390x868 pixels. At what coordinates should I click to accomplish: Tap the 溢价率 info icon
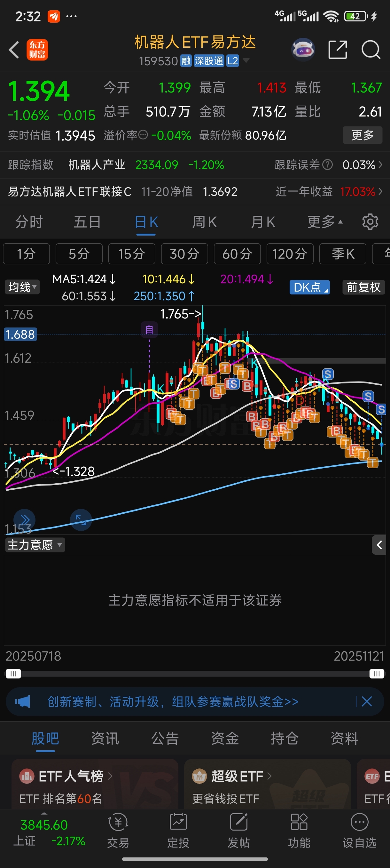143,135
